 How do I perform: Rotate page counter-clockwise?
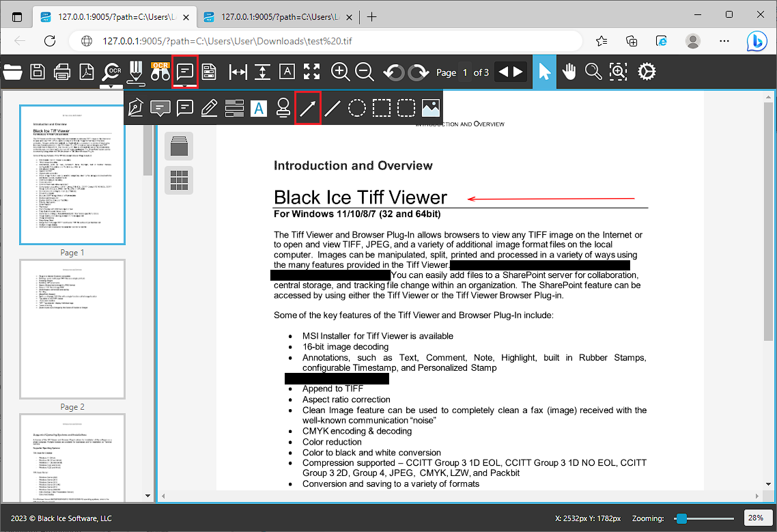[393, 72]
